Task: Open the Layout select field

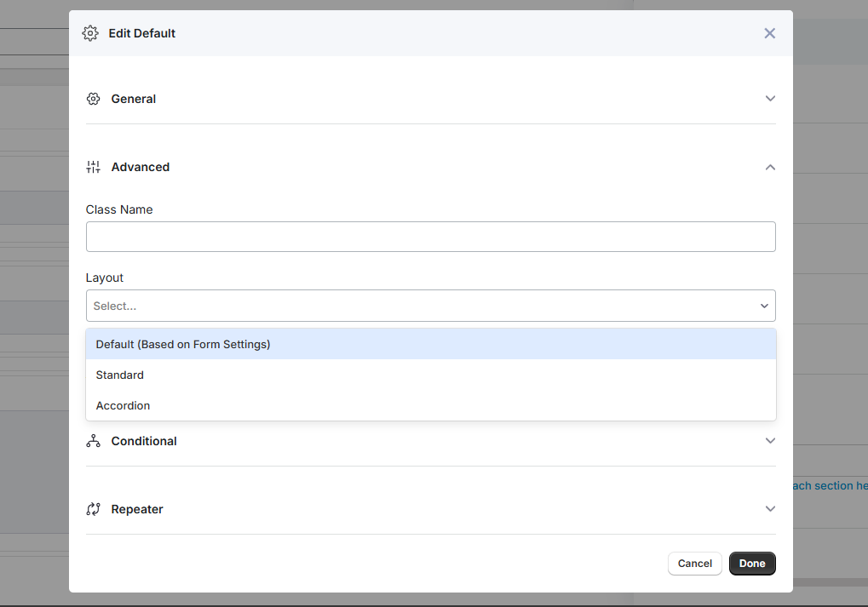Action: pos(417,306)
